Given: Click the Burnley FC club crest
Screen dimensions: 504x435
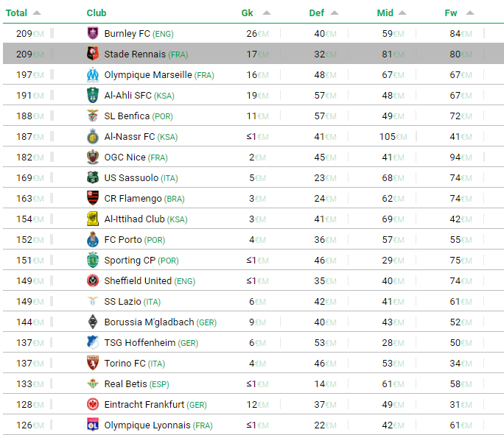Looking at the screenshot, I should [93, 33].
